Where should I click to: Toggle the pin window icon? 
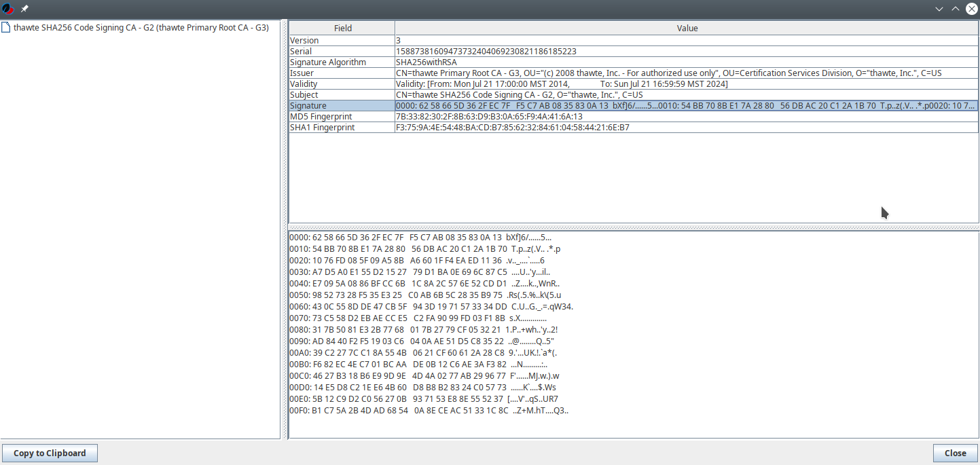(x=25, y=9)
